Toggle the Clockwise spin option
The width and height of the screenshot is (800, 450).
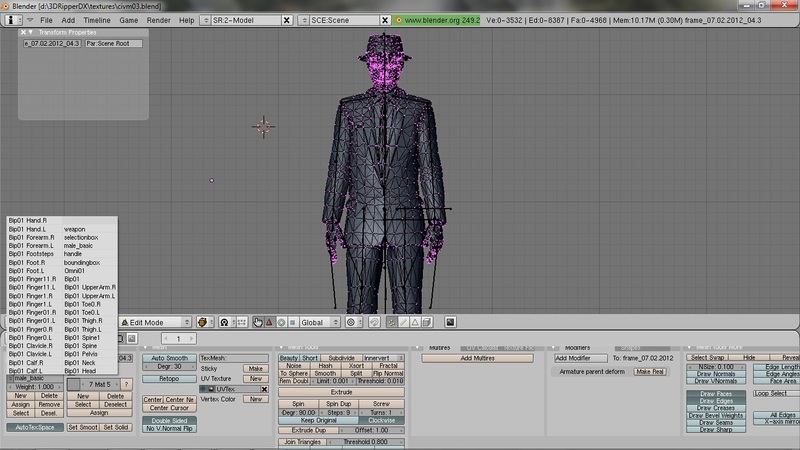pyautogui.click(x=381, y=420)
